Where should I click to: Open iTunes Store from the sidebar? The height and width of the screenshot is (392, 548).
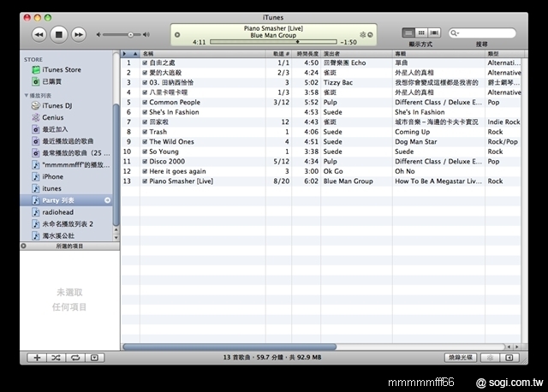coord(62,69)
